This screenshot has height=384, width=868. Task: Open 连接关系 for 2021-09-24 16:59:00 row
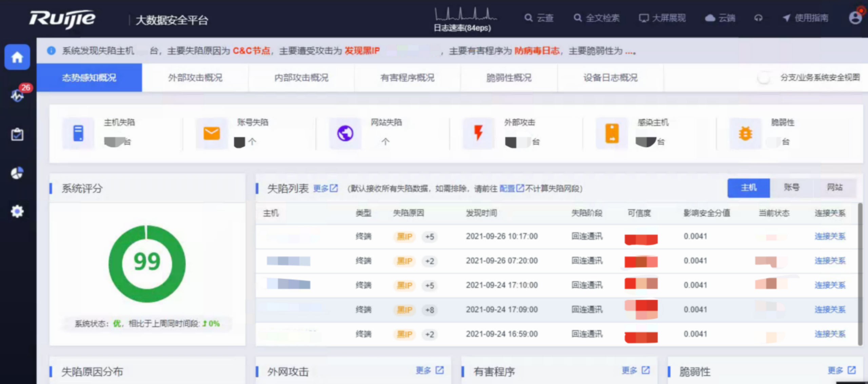[x=830, y=334]
